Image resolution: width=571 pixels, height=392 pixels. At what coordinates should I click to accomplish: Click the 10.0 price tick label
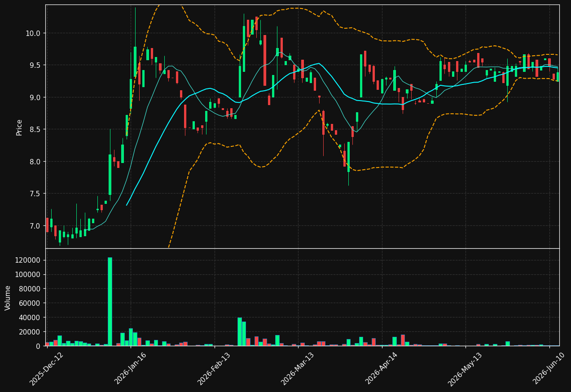pyautogui.click(x=32, y=33)
